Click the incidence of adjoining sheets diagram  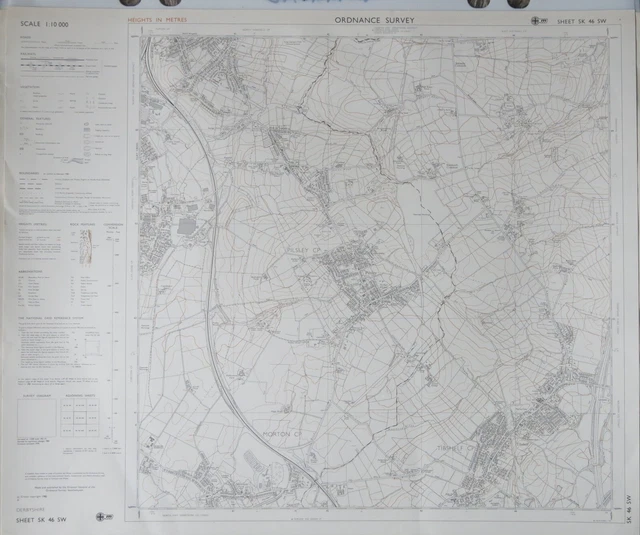pyautogui.click(x=37, y=419)
